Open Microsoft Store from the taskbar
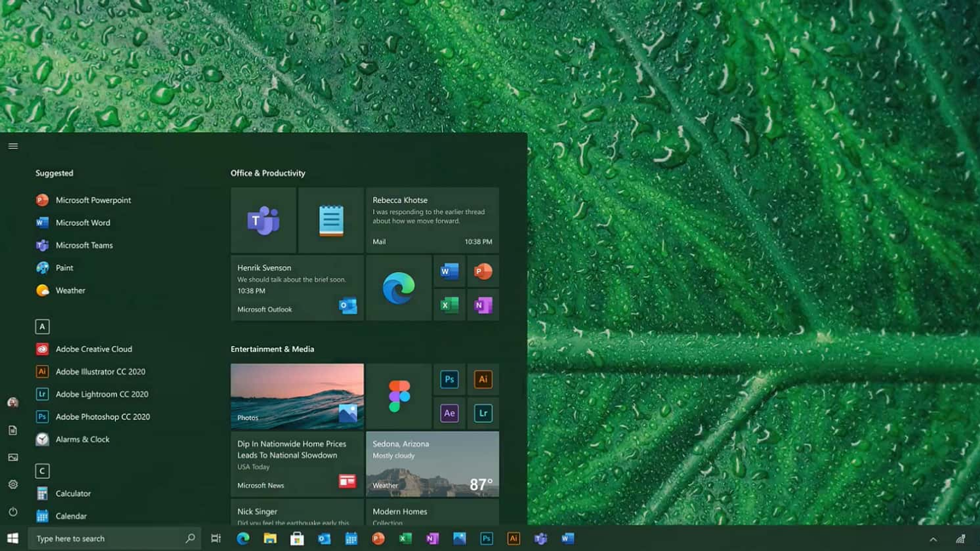Screen dimensions: 980x551 [297, 539]
